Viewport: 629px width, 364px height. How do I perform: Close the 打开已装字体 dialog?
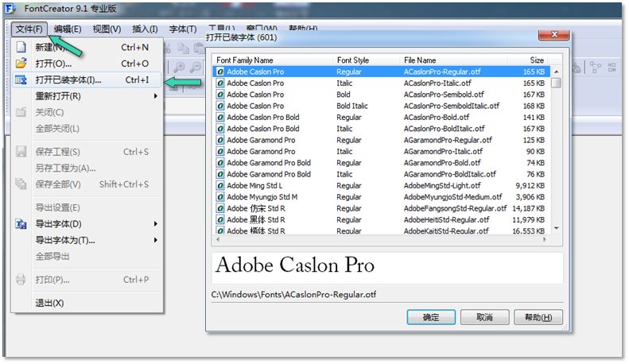[x=554, y=35]
